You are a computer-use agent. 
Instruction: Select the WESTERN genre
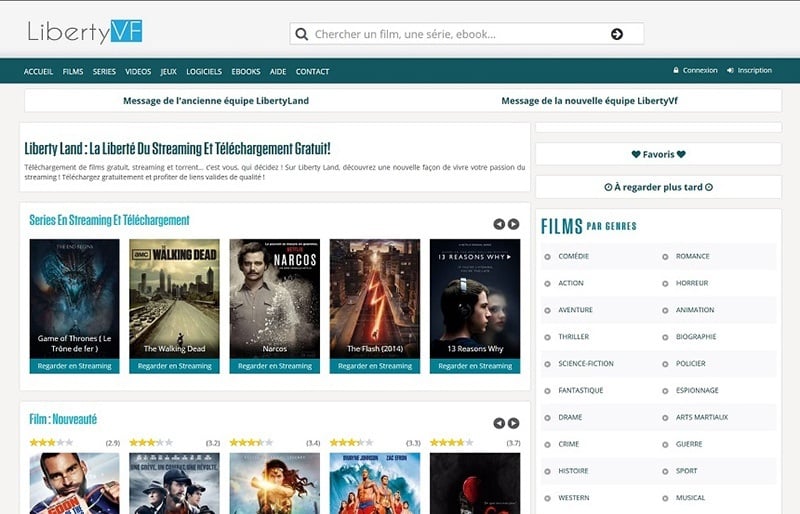tap(573, 498)
